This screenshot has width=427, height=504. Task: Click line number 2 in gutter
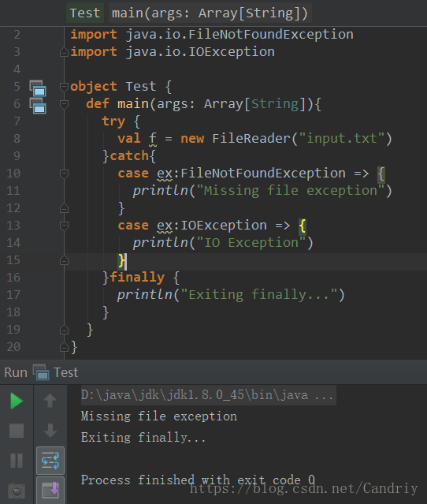pyautogui.click(x=17, y=35)
